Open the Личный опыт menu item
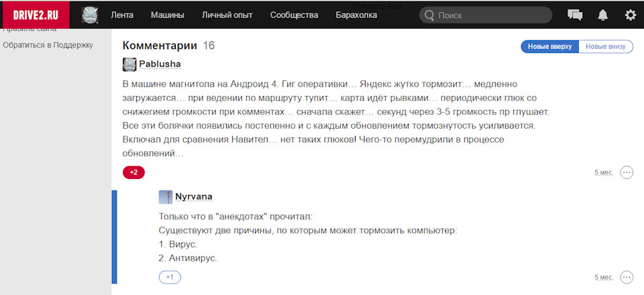 (x=227, y=15)
